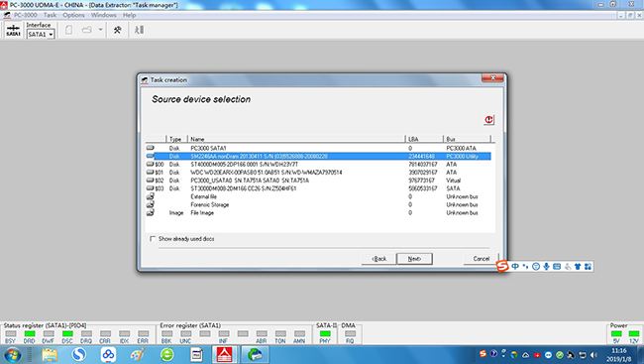The image size is (644, 364).
Task: Open the Baidu cloud taskbar icon
Action: pos(108,354)
